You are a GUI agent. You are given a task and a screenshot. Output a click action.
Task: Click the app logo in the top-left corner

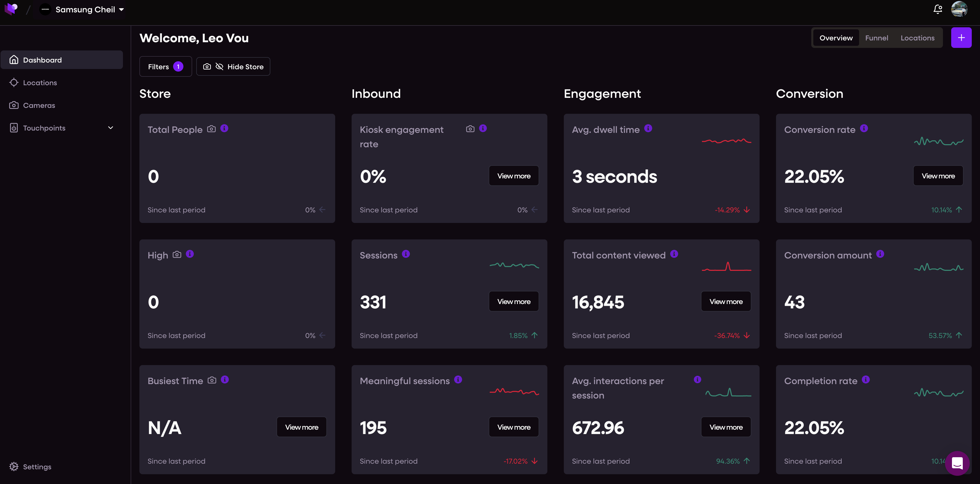[11, 9]
